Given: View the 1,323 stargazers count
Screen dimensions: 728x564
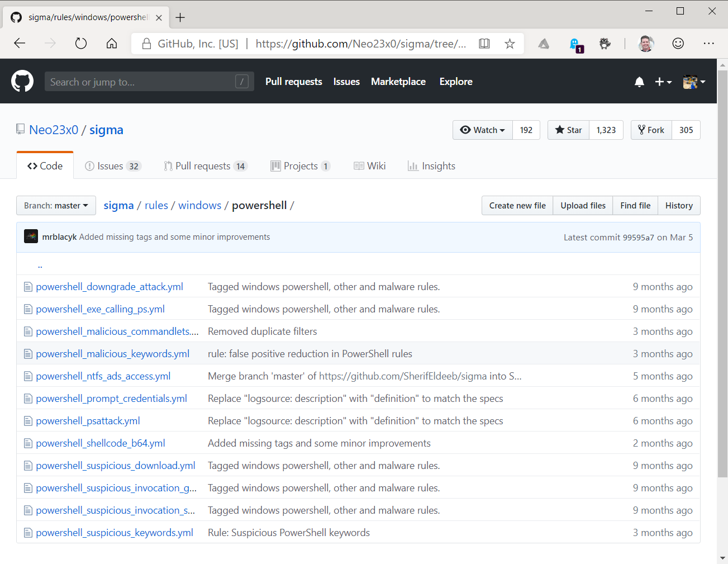Looking at the screenshot, I should [606, 130].
